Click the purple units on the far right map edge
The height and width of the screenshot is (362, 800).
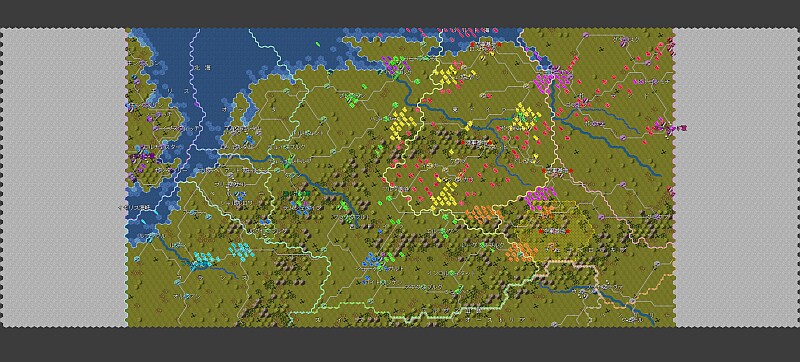[663, 124]
